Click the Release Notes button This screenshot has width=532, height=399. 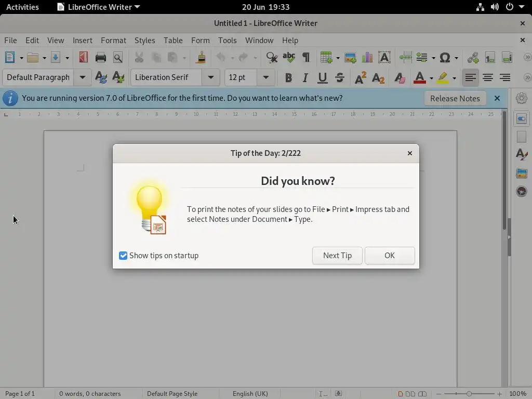[x=455, y=98]
